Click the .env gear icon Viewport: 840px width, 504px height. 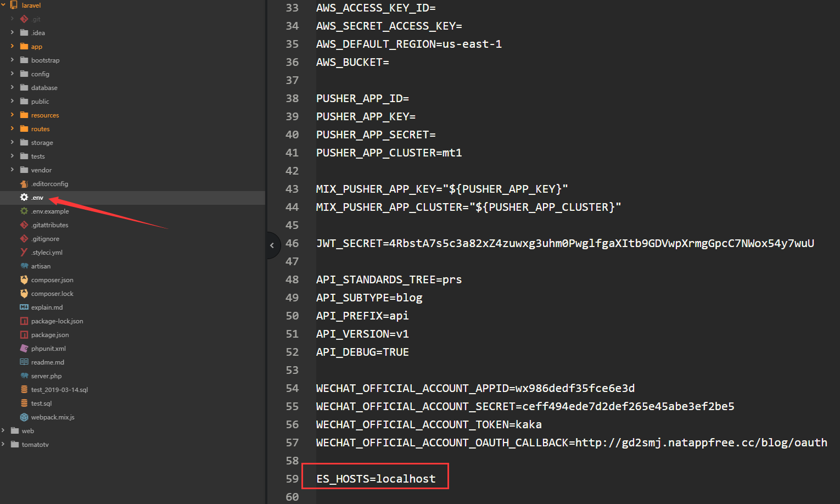pos(24,198)
